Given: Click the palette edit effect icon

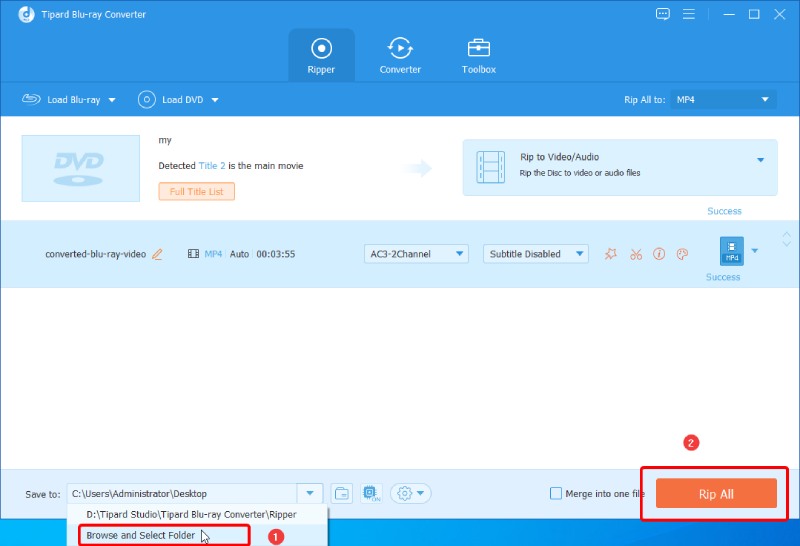Looking at the screenshot, I should pos(682,254).
